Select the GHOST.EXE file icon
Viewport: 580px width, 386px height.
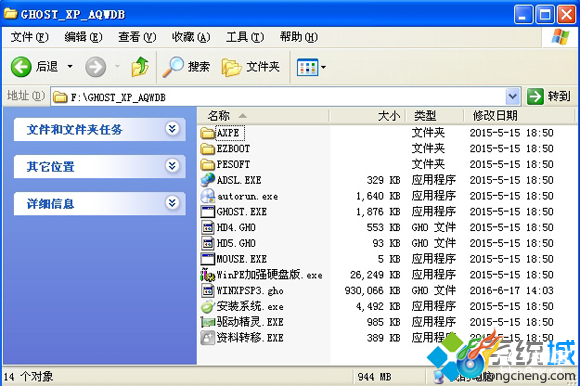pyautogui.click(x=208, y=212)
